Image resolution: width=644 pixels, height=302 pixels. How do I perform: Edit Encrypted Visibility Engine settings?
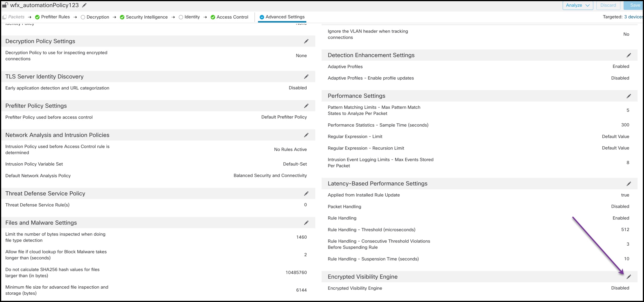[x=629, y=277]
